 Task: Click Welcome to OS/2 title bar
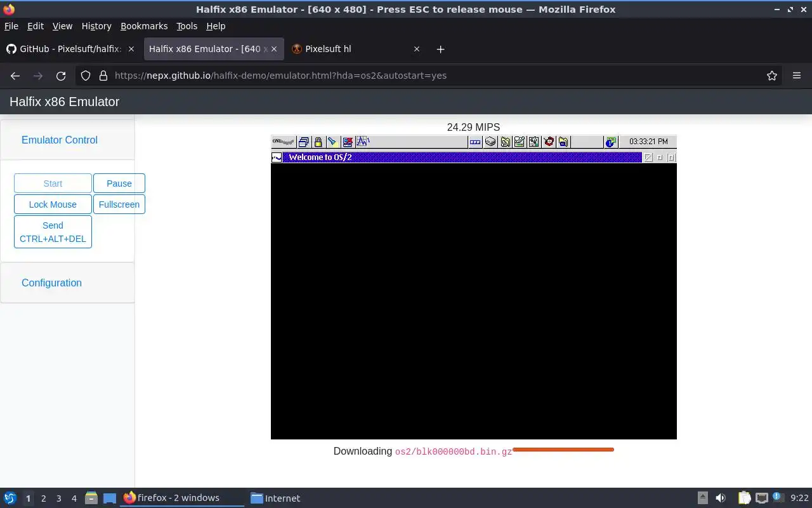pos(462,157)
